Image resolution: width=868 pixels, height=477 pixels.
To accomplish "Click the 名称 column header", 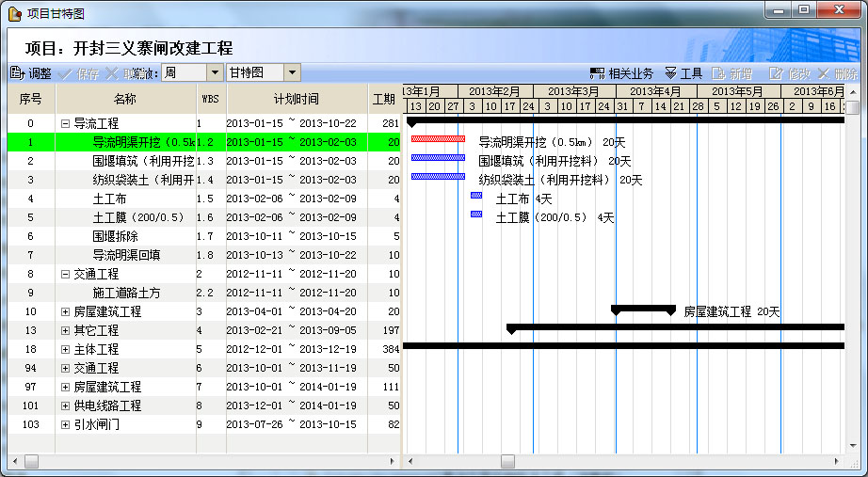I will click(125, 99).
